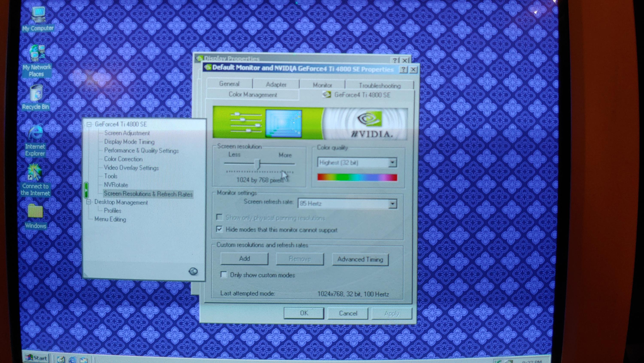The image size is (644, 363).
Task: Enable Only show custom modes checkbox
Action: point(224,275)
